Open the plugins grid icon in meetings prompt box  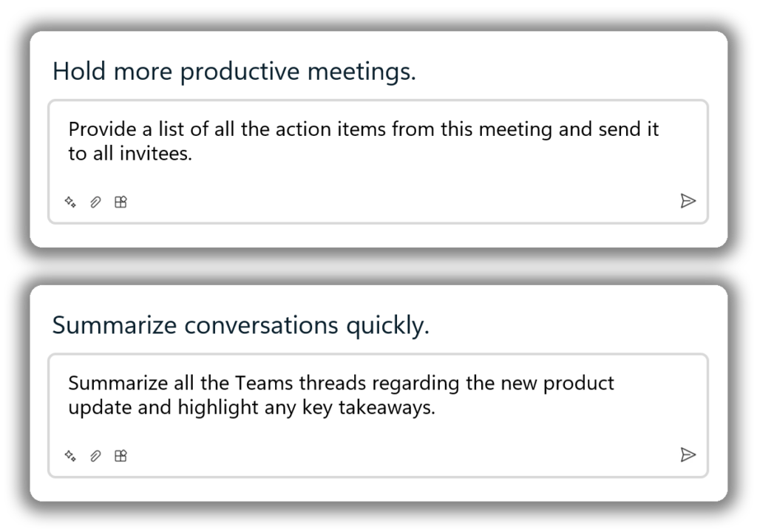pyautogui.click(x=120, y=202)
